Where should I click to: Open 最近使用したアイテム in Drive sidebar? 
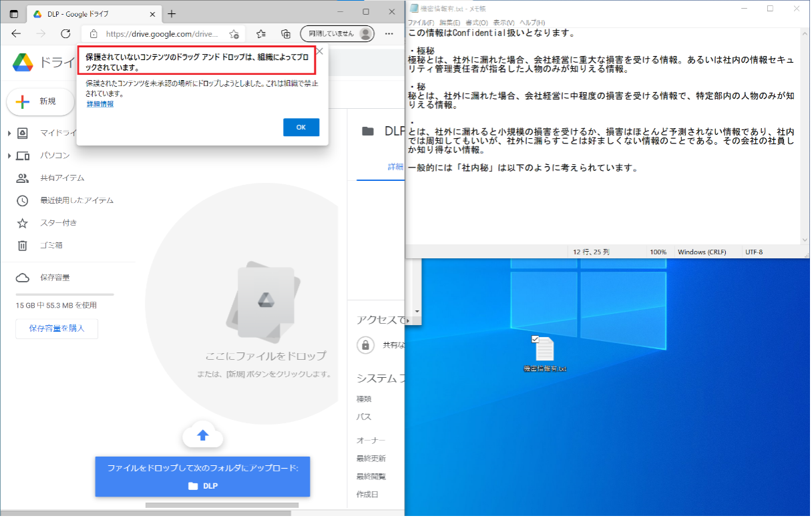pyautogui.click(x=77, y=201)
